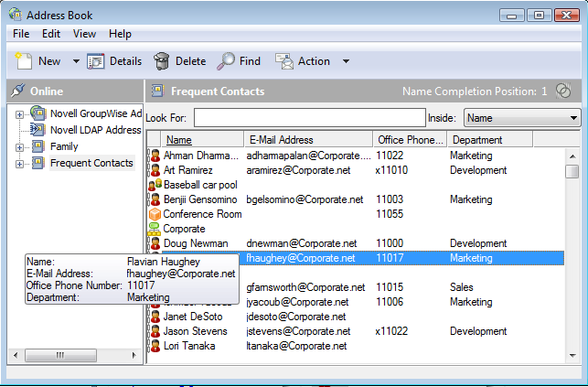Select aramirez@Corporate.net email cell
Screen dimensions: 588x387
click(x=298, y=170)
